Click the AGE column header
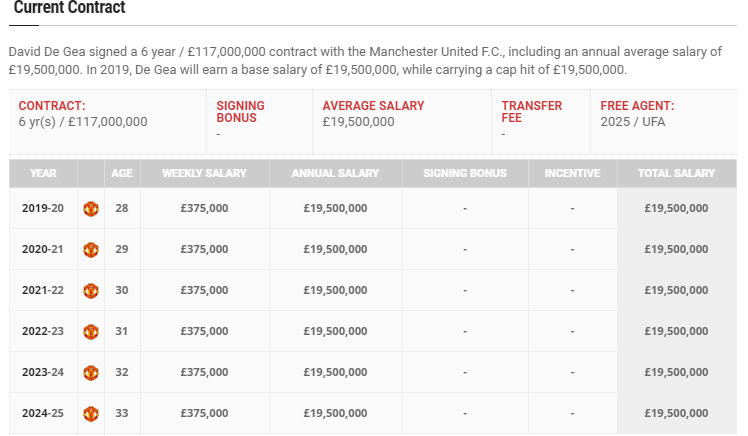Screen dimensions: 748x436 122,173
